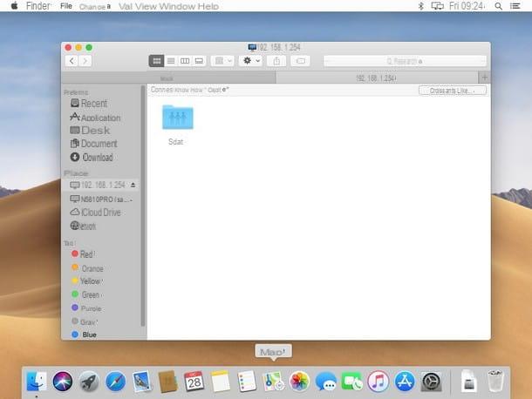Open Contacts from the Dock
Screen dimensions: 532x399
tap(167, 382)
